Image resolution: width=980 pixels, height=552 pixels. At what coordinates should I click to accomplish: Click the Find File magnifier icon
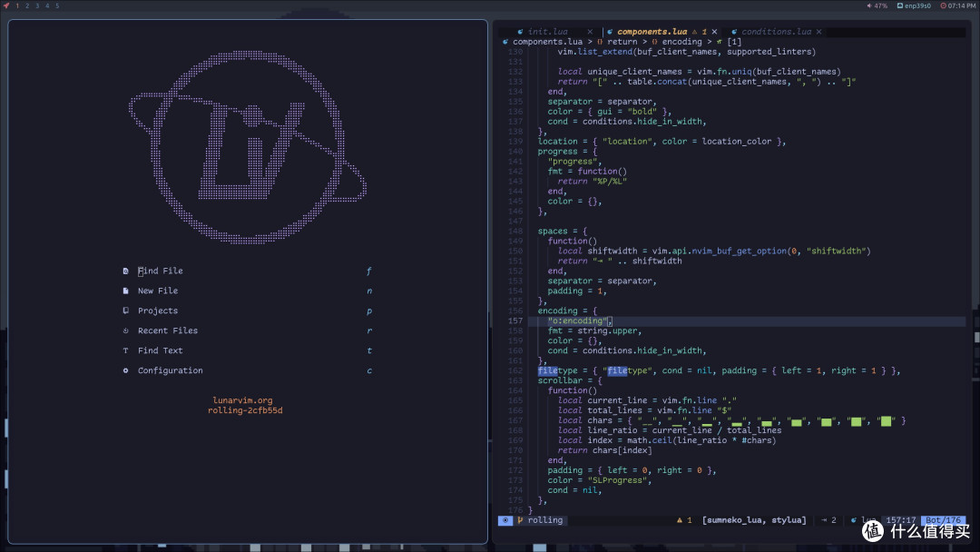(125, 271)
